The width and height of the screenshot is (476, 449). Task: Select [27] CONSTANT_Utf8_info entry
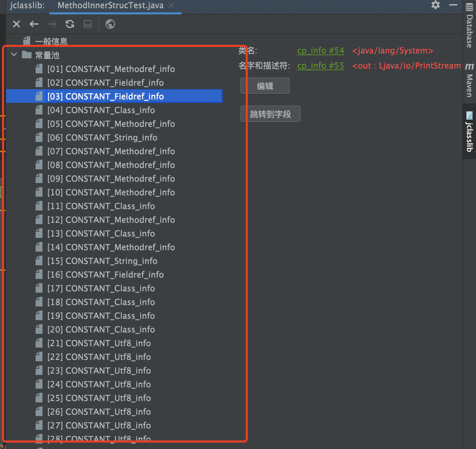pyautogui.click(x=99, y=425)
